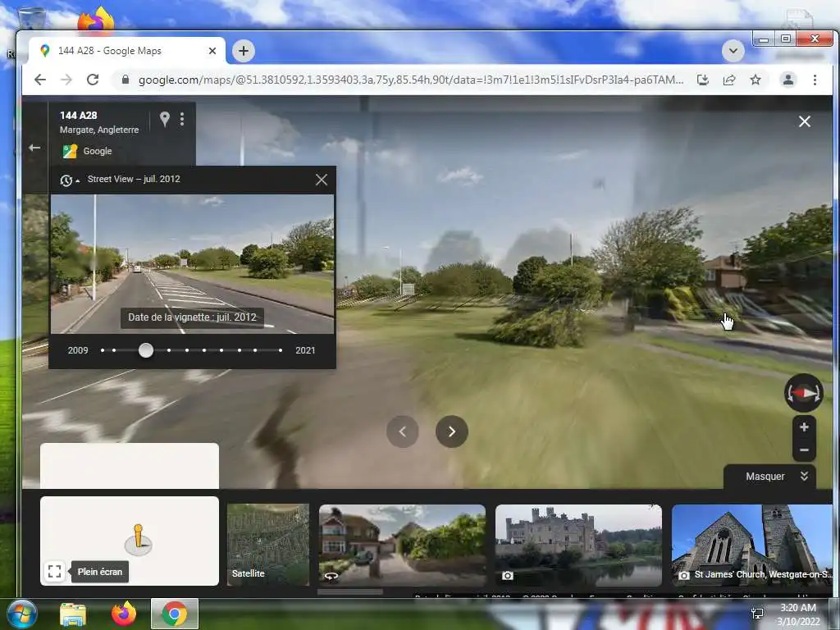Click the image strip horizontal scrollbar
Viewport: 840px width, 630px height.
click(x=350, y=592)
